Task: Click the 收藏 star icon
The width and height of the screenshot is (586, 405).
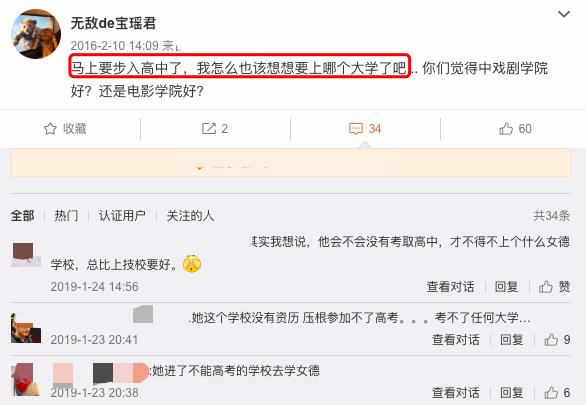Action: pos(50,129)
